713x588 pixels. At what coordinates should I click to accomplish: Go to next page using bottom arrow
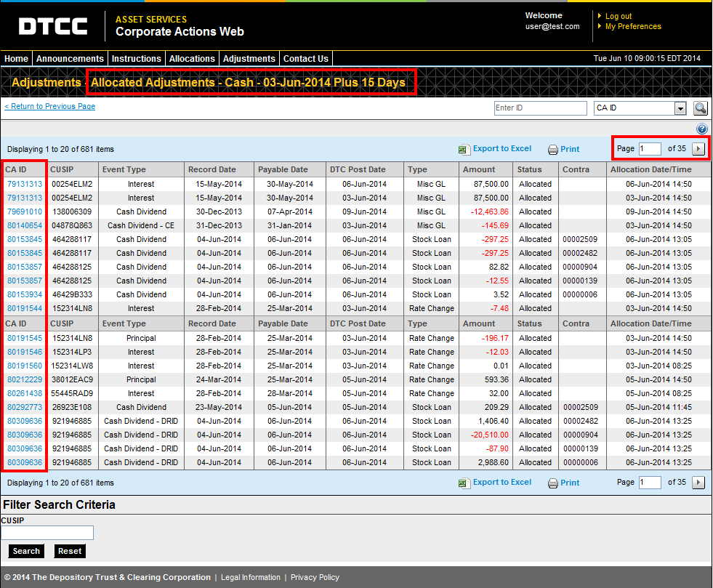coord(698,482)
